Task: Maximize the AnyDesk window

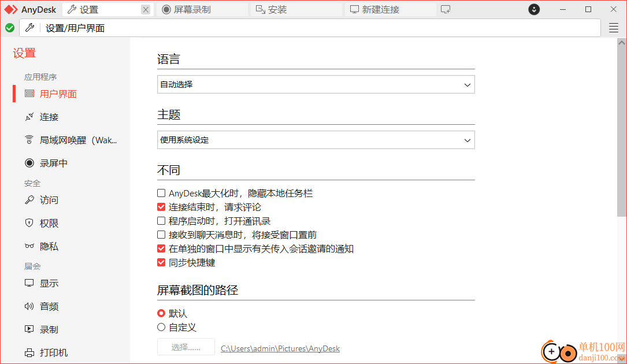Action: point(588,9)
